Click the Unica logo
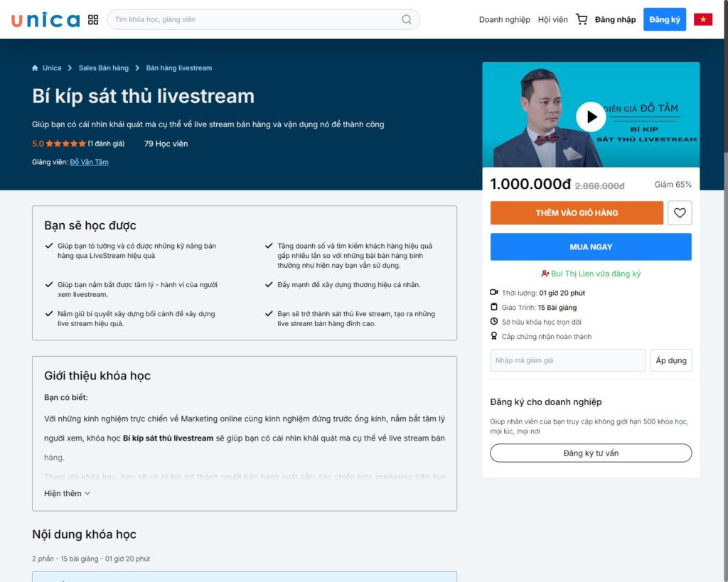 click(45, 20)
